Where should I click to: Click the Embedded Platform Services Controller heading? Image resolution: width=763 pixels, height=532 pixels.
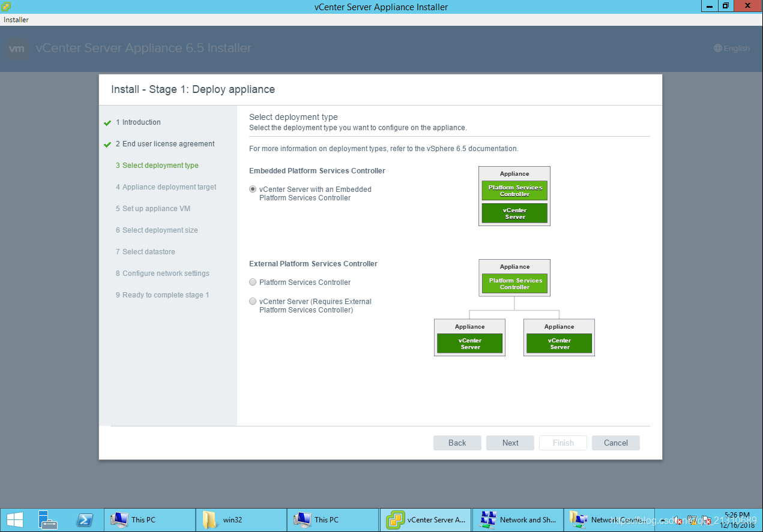click(x=317, y=171)
